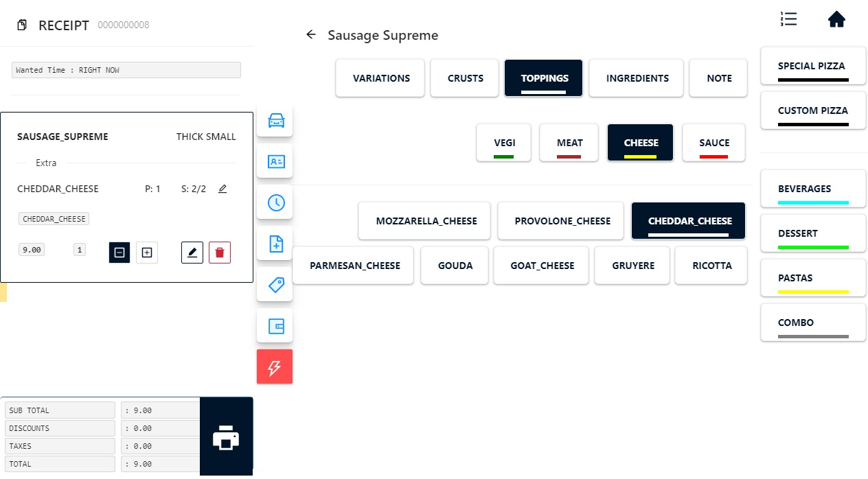The width and height of the screenshot is (868, 479).
Task: Go back using arrow beside Sausage Supreme
Action: (311, 35)
